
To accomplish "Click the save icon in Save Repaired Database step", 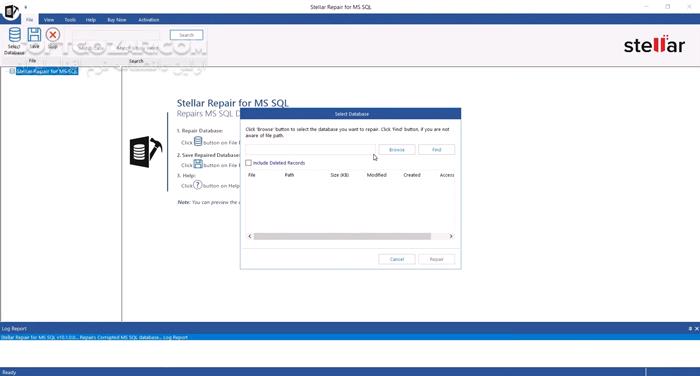I will click(198, 164).
